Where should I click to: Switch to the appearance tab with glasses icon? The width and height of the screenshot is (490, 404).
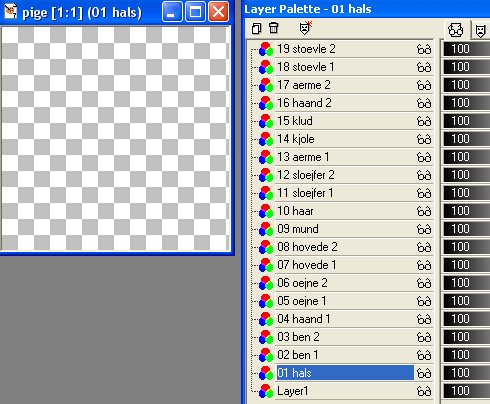(x=456, y=30)
